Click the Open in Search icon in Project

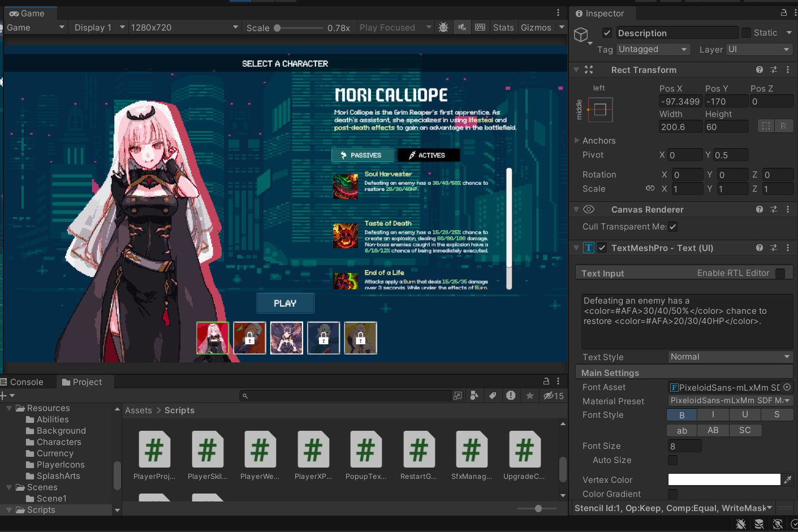tap(458, 396)
